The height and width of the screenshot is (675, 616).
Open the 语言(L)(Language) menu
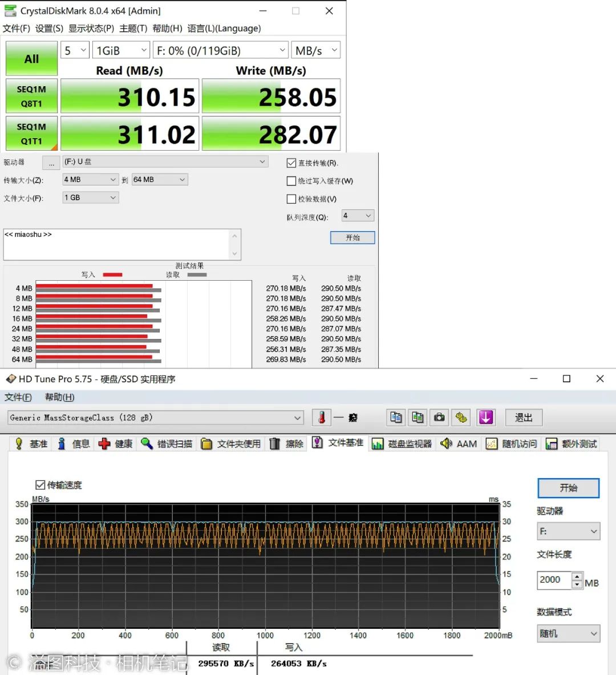click(224, 29)
